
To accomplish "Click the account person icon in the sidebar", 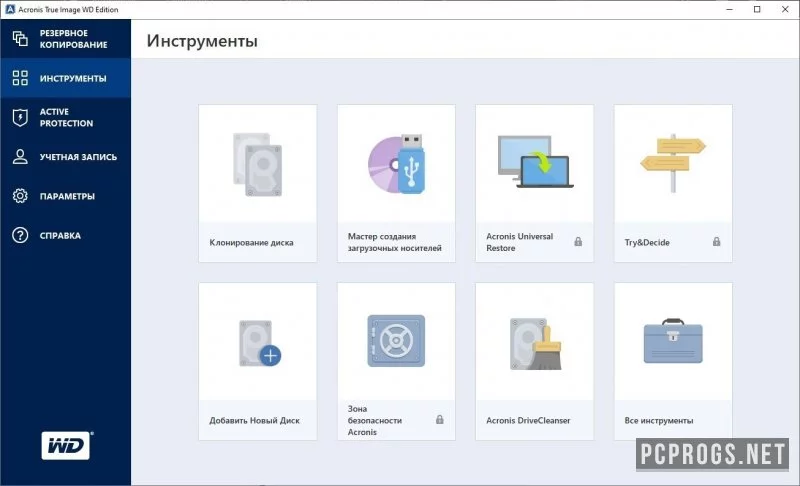I will [x=20, y=157].
